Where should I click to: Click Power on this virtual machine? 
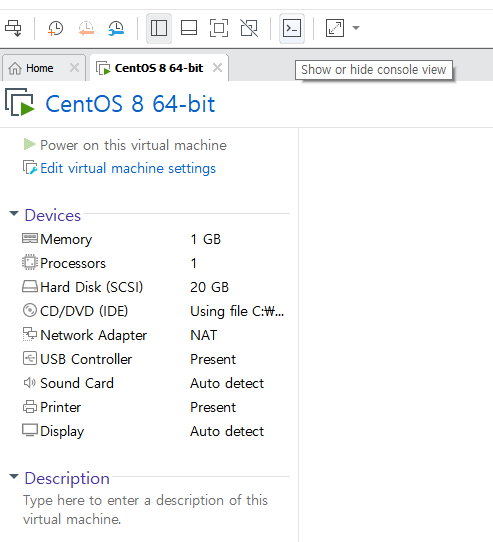click(133, 145)
